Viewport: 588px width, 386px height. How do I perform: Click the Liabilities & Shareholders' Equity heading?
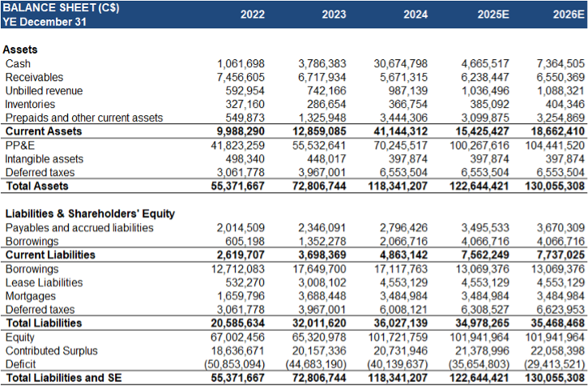coord(90,214)
